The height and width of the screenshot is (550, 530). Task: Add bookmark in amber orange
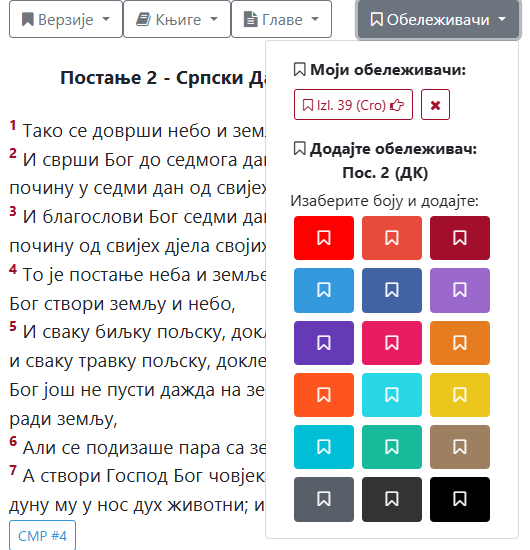(460, 343)
